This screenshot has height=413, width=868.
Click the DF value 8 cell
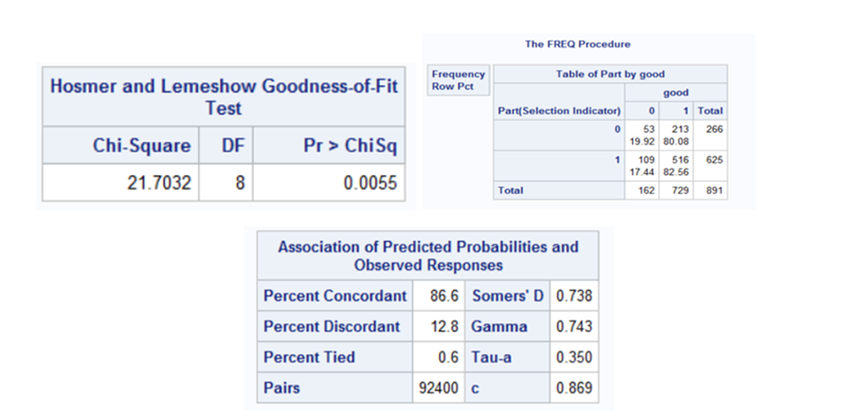pyautogui.click(x=226, y=185)
